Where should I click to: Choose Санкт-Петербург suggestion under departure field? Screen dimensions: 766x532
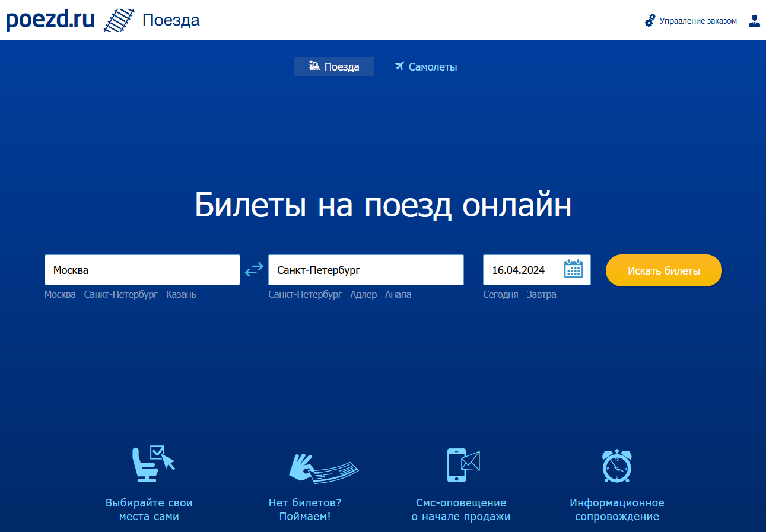121,295
